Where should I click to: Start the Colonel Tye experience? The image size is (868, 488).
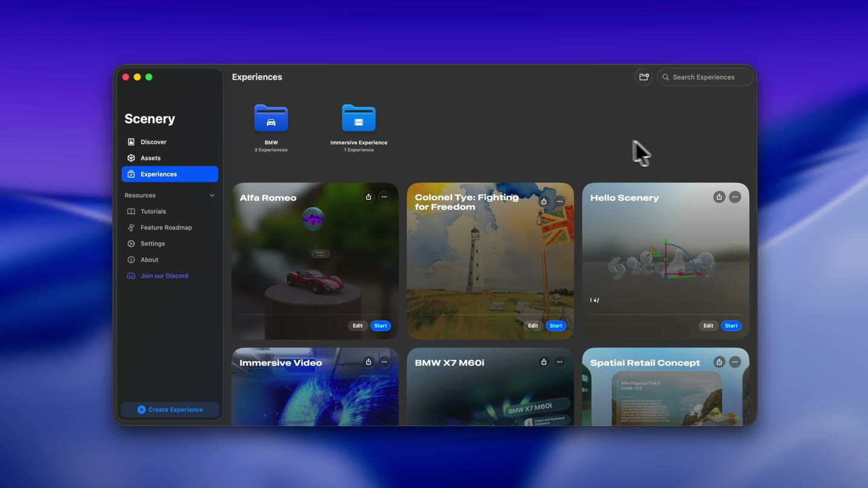click(x=556, y=325)
